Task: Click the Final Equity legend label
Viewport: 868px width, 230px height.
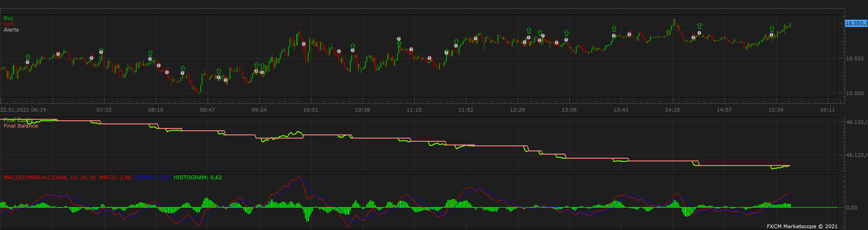Action: (x=18, y=120)
